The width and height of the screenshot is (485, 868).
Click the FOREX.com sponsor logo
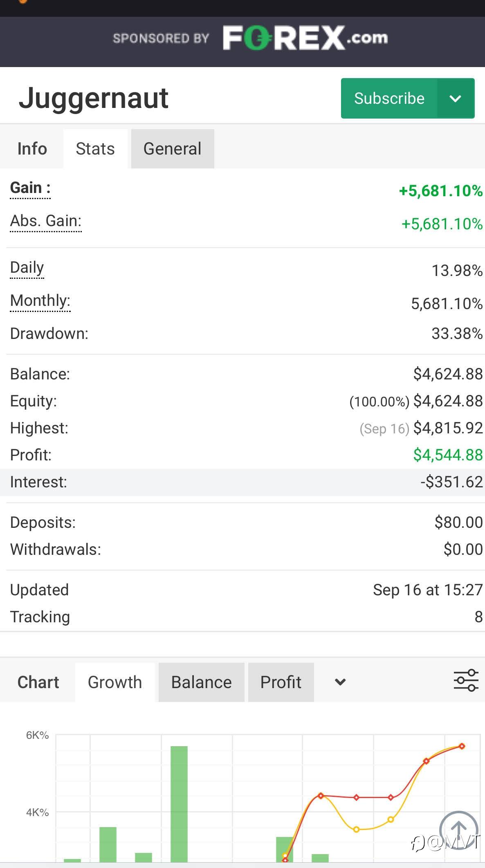305,38
